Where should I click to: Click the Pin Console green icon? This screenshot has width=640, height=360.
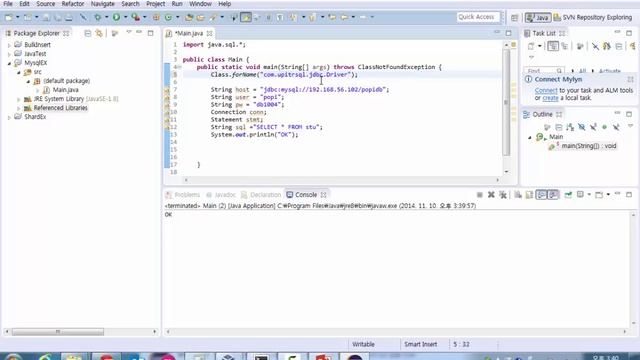click(568, 195)
